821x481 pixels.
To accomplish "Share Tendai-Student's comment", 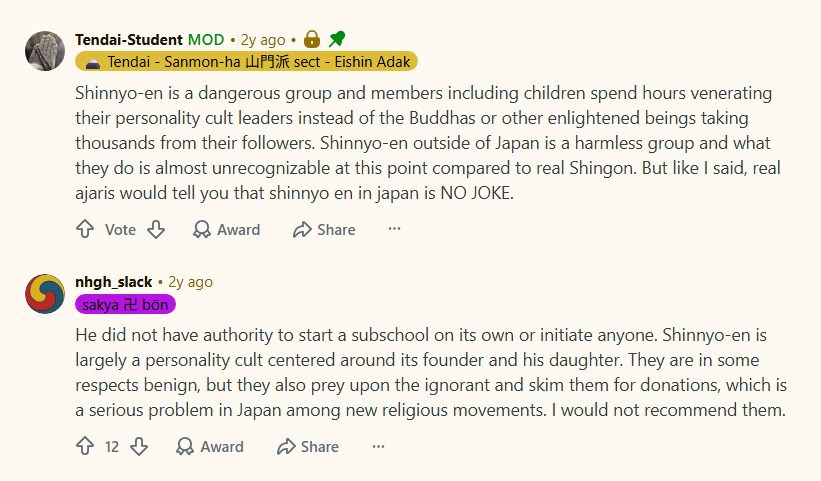I will 324,229.
